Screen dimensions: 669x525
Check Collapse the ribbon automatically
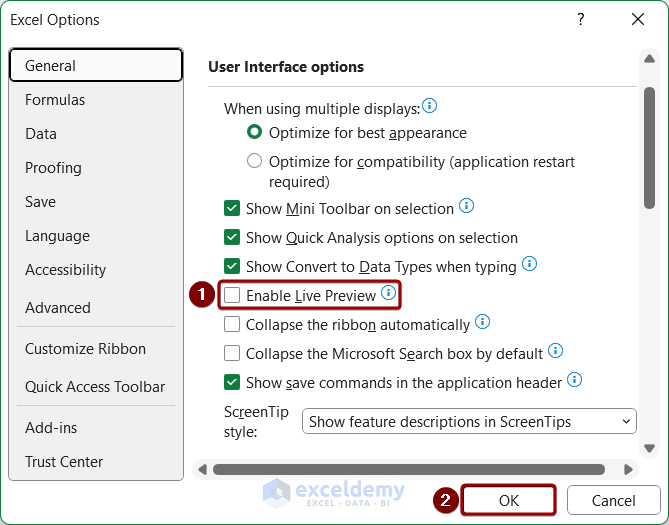point(232,324)
